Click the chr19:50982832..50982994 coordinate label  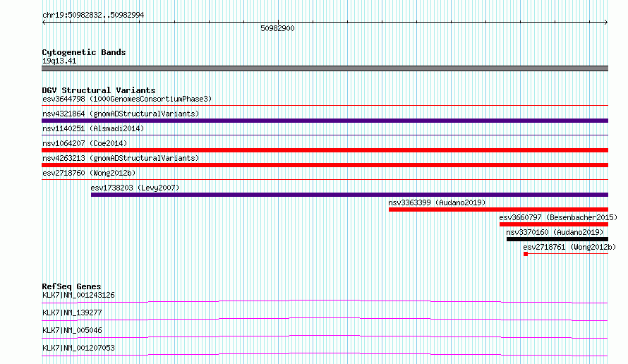(x=93, y=16)
